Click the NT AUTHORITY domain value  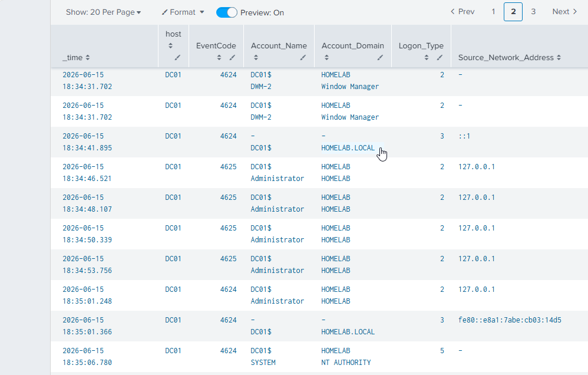[x=346, y=363]
